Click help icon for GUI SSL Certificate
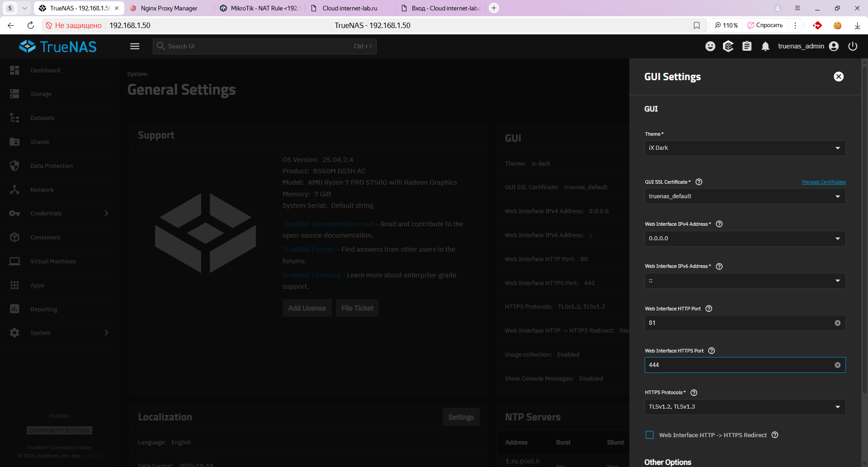This screenshot has width=868, height=467. tap(698, 182)
